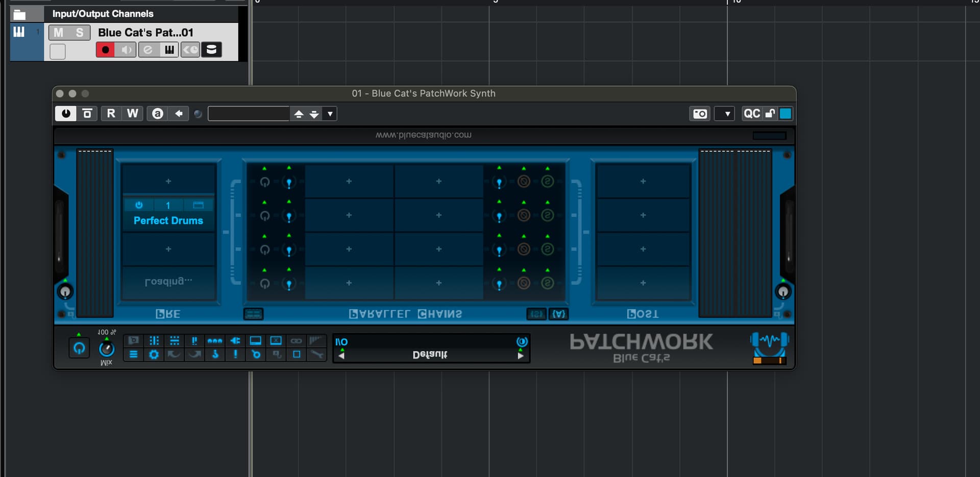Viewport: 980px width, 477px height.
Task: Open the track's edit channel settings (e) icon
Action: [x=148, y=50]
